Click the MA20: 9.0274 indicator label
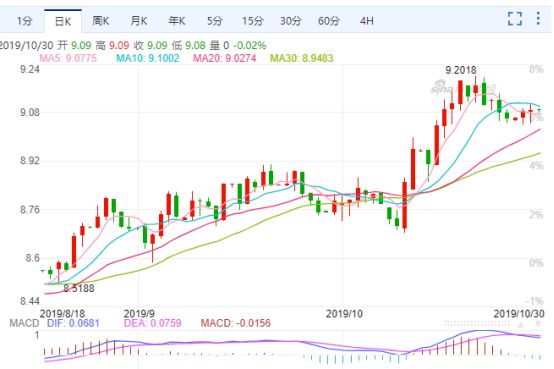Image resolution: width=554 pixels, height=369 pixels. point(225,58)
